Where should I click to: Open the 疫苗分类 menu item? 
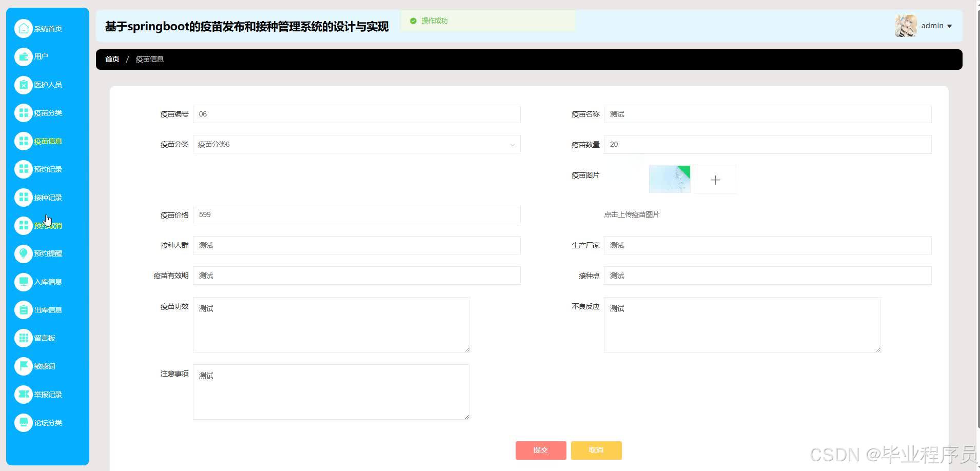(48, 113)
